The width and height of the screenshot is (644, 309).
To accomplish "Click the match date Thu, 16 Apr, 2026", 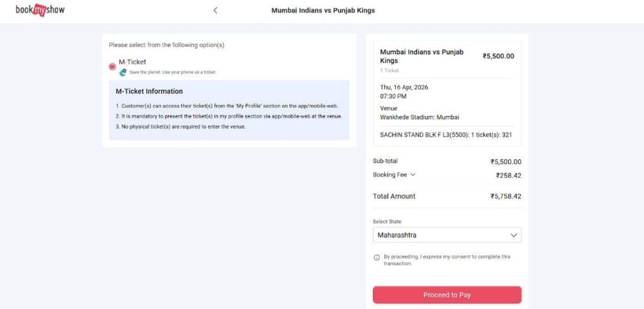I will [x=404, y=87].
